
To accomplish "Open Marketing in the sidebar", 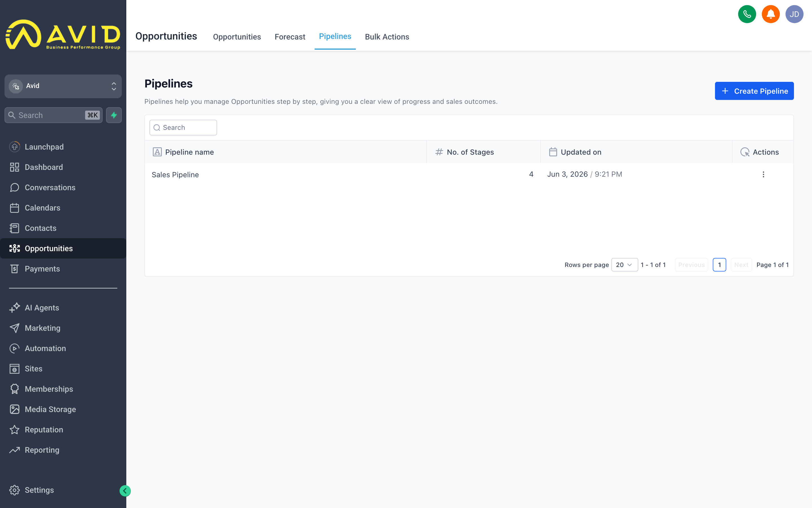I will coord(63,328).
